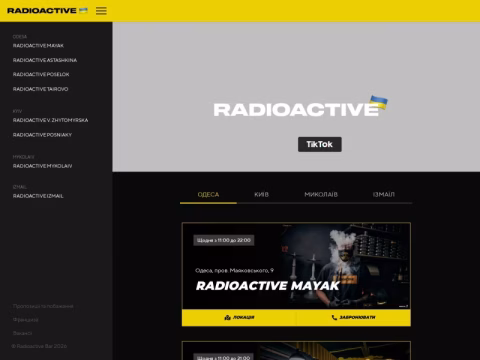Click the 'Щодня з 11:00 до 22:00' hours badge
The height and width of the screenshot is (360, 480).
pos(224,240)
